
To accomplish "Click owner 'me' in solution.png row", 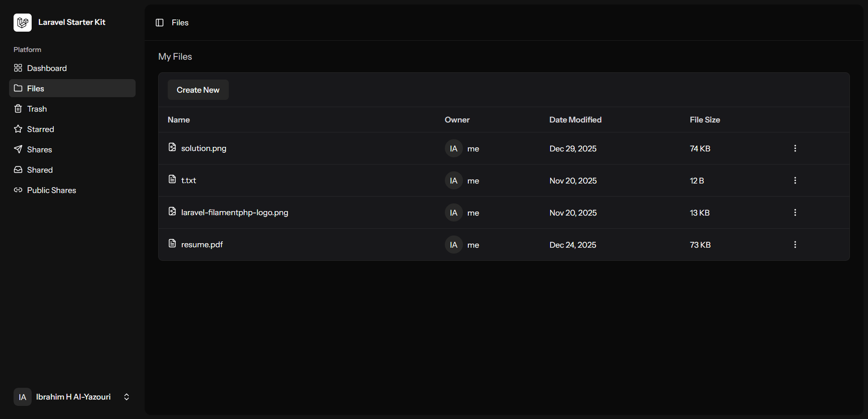I will pos(473,149).
